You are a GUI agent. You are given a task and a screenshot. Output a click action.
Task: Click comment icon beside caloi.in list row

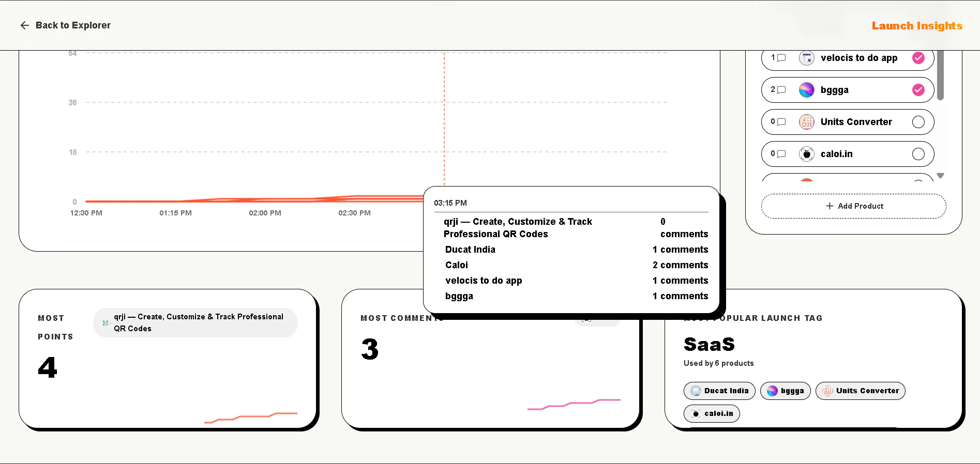tap(781, 154)
